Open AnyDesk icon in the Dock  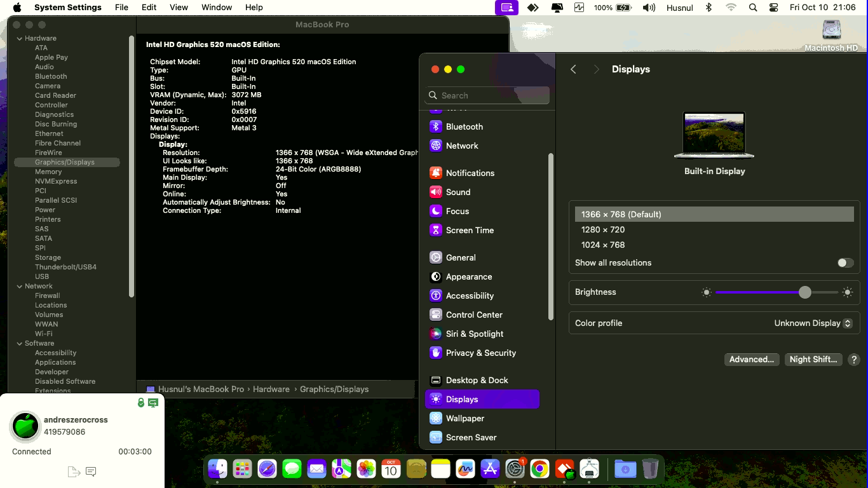click(x=564, y=469)
